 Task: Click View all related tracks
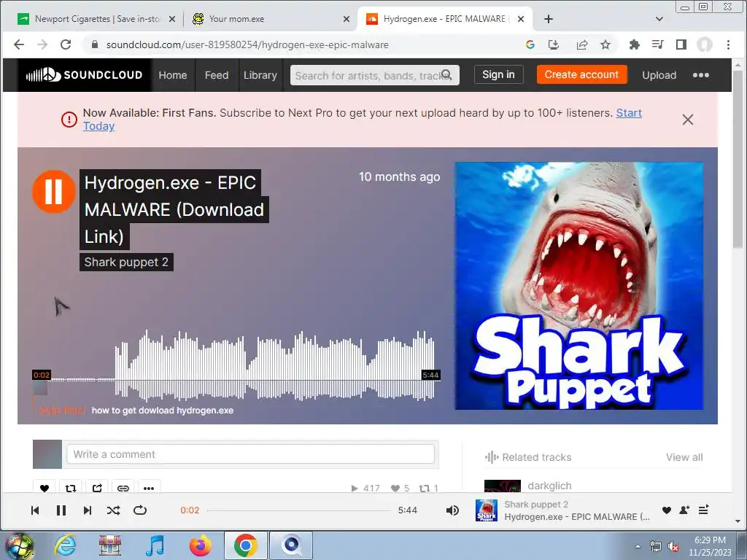coord(684,457)
